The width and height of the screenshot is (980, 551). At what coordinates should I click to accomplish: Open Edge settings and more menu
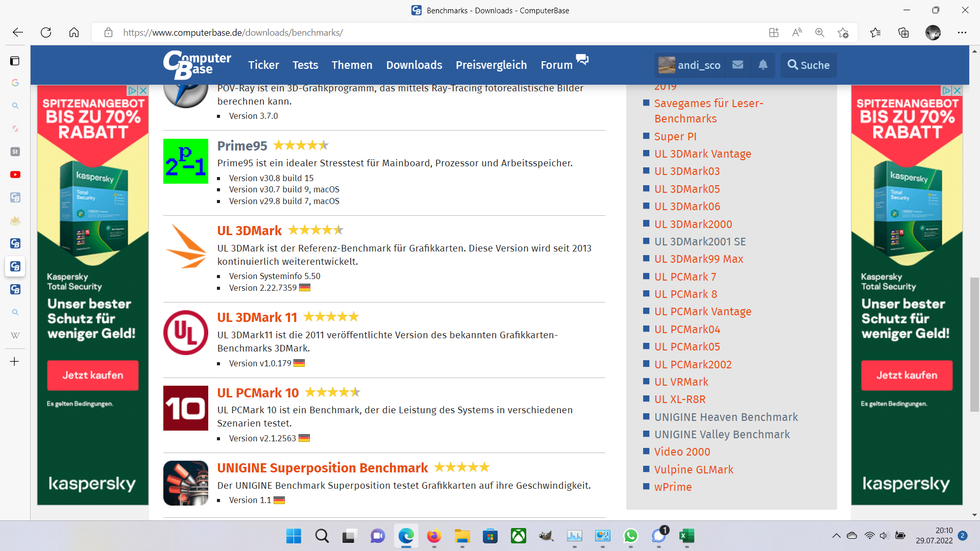pyautogui.click(x=962, y=33)
